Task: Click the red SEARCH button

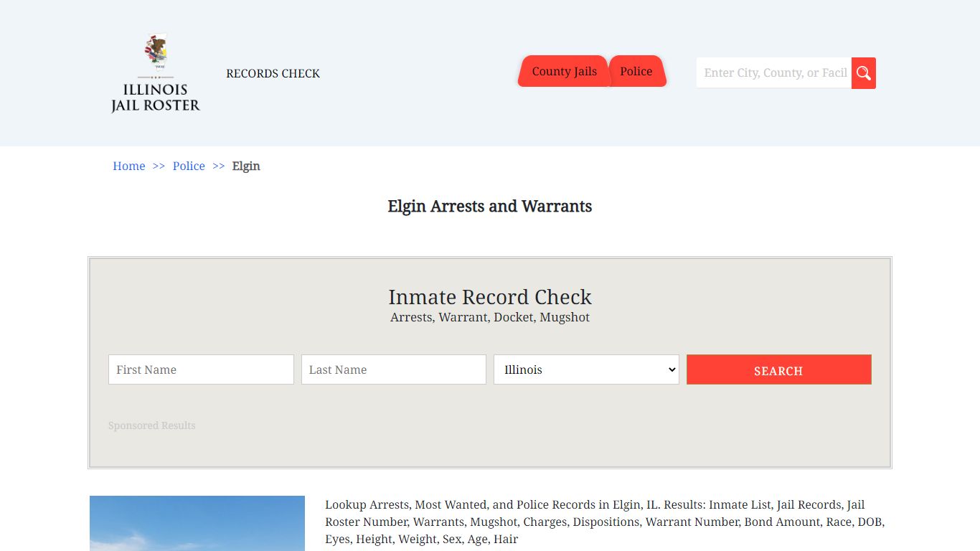Action: (779, 369)
